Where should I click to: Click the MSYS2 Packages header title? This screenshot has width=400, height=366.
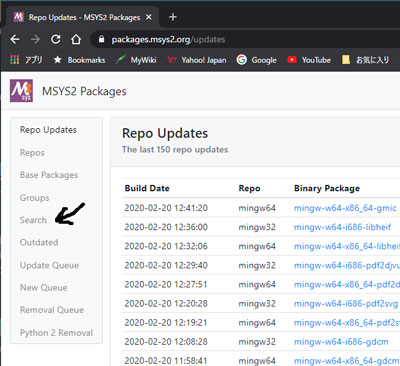(x=84, y=91)
